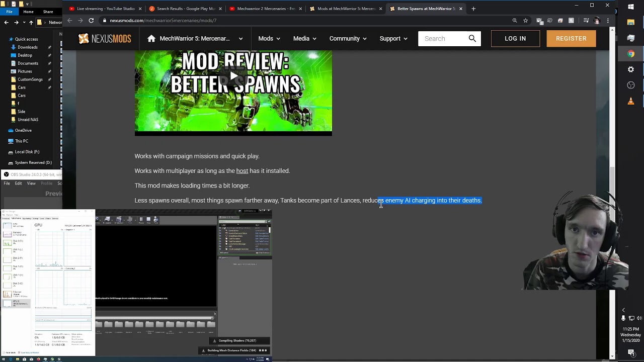Open the VLC cone icon on the taskbar
The height and width of the screenshot is (362, 644).
[631, 101]
